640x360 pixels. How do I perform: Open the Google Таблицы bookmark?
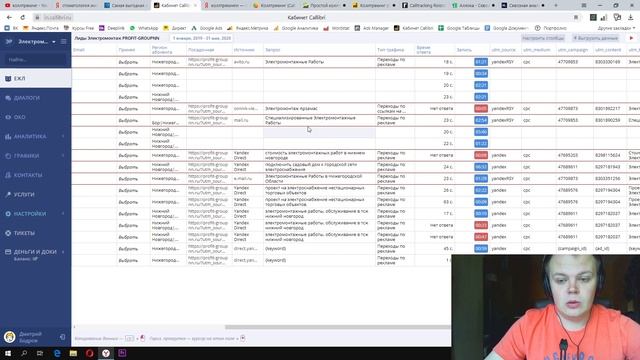[x=459, y=28]
